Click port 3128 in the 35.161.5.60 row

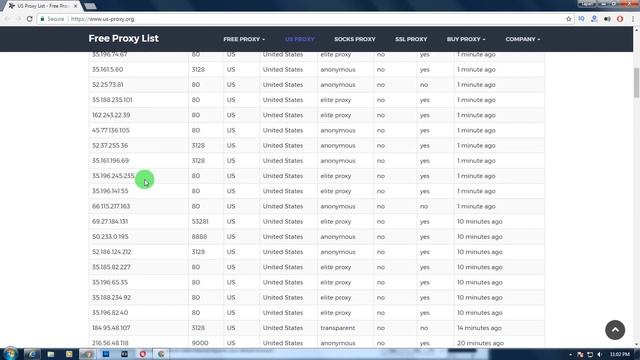point(198,69)
